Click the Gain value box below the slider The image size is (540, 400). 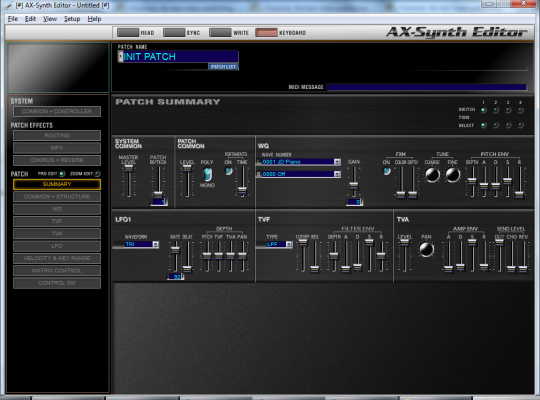pos(354,202)
